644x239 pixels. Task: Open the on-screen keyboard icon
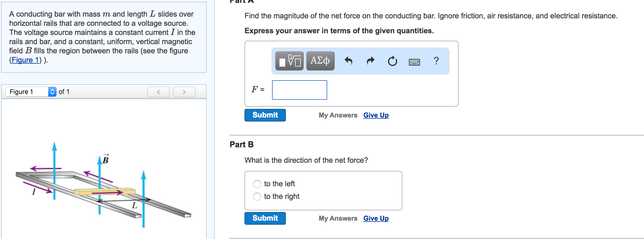pyautogui.click(x=414, y=62)
